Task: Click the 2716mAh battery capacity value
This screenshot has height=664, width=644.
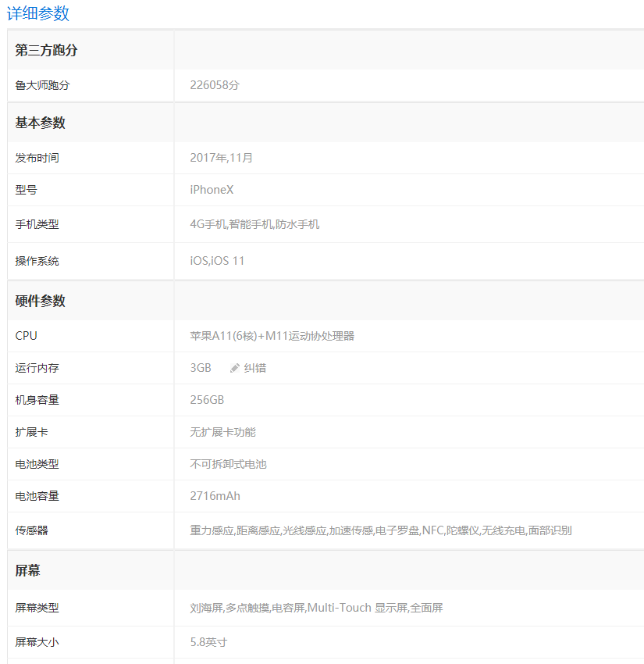Action: [215, 496]
